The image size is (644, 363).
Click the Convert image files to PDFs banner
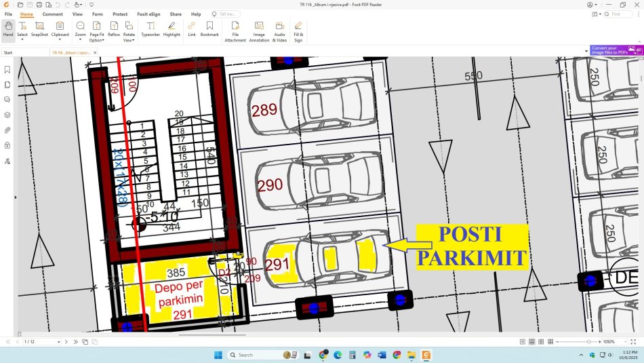[613, 50]
